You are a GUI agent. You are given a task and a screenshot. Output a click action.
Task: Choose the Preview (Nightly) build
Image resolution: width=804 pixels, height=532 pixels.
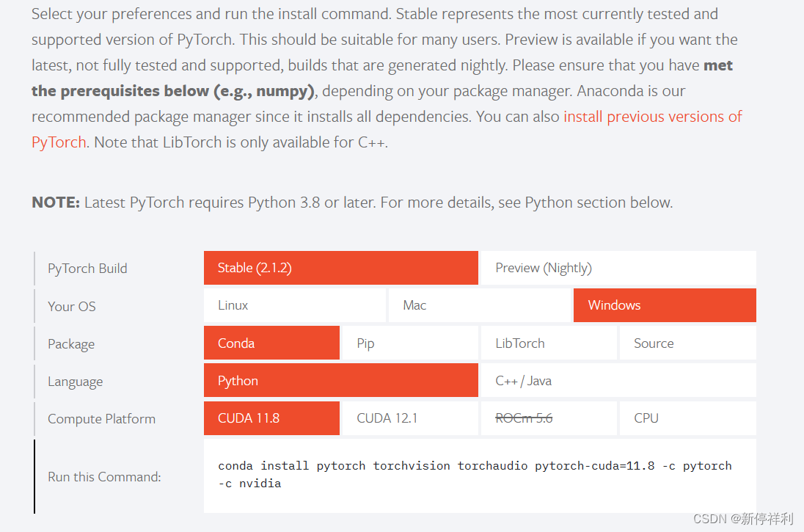click(616, 268)
